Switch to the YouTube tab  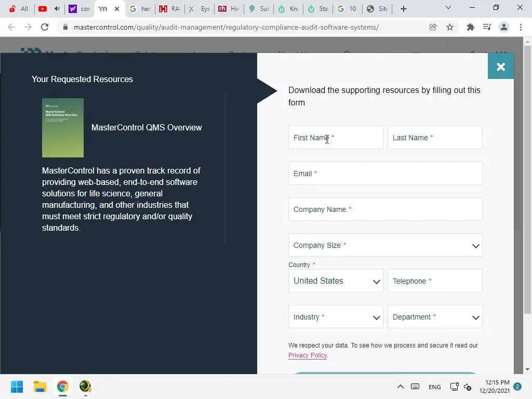pos(43,9)
